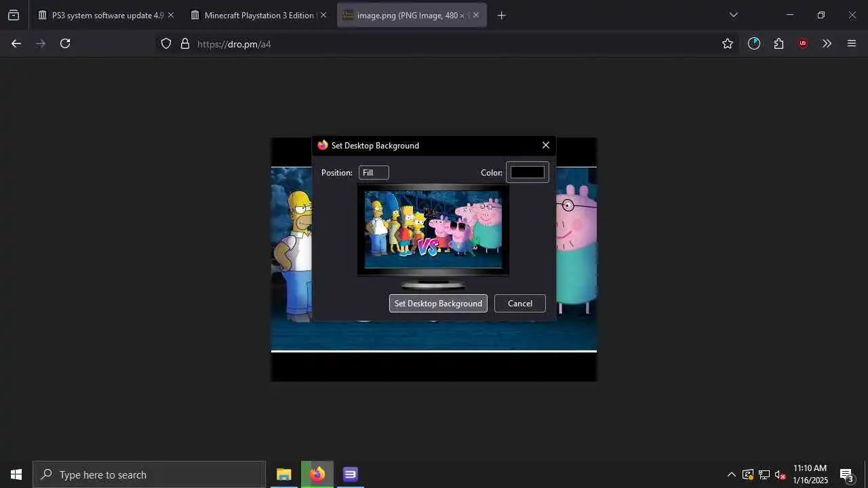Close the image.png tab
This screenshot has height=488, width=868.
click(x=475, y=15)
